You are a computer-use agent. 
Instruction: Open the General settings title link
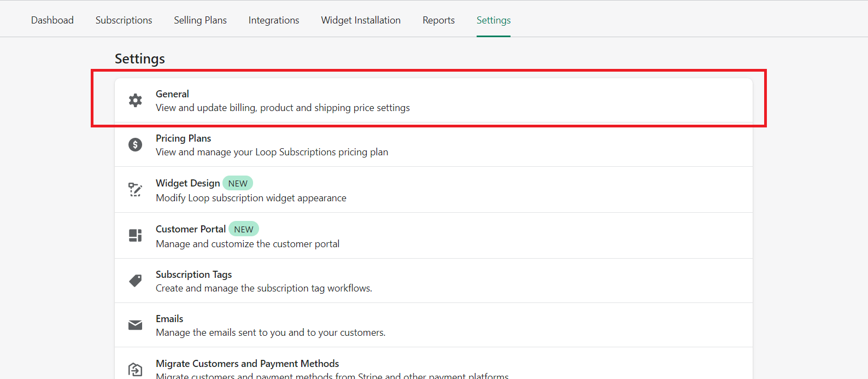click(172, 94)
